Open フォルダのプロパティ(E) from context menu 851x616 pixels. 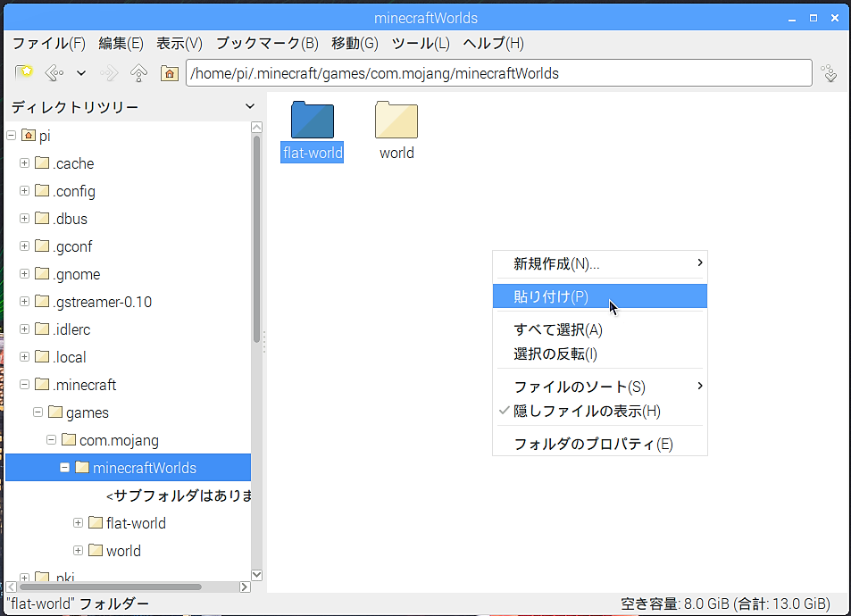pyautogui.click(x=600, y=444)
